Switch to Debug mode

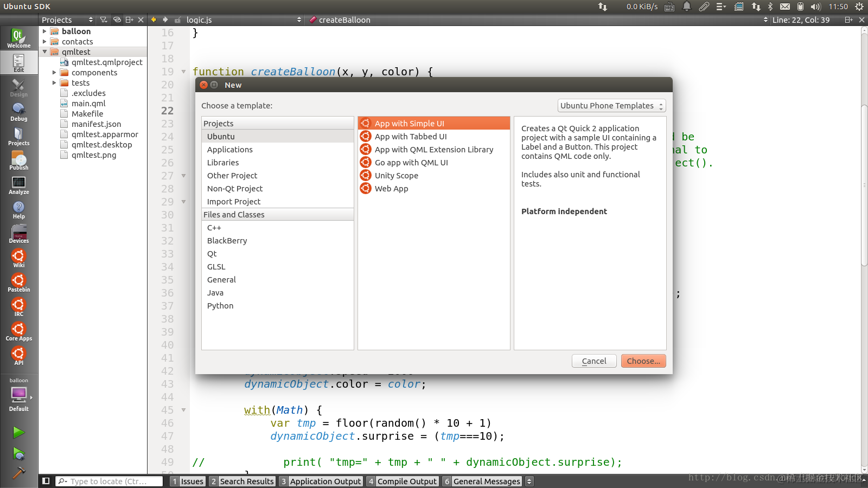(18, 112)
